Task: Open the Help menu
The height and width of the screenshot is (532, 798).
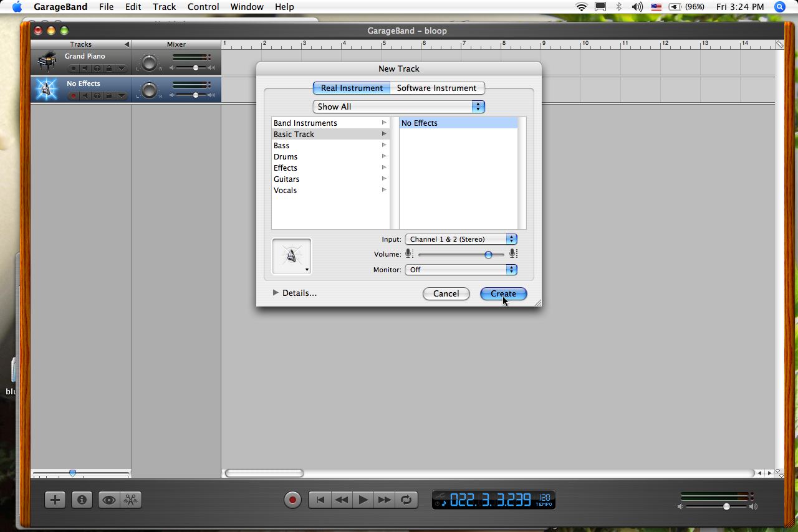Action: [284, 7]
